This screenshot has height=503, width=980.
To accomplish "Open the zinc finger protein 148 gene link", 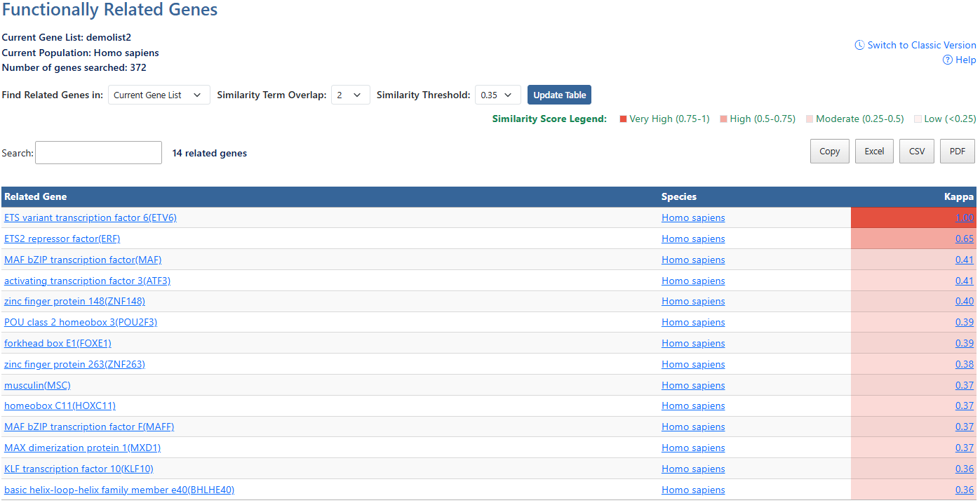I will (x=74, y=301).
